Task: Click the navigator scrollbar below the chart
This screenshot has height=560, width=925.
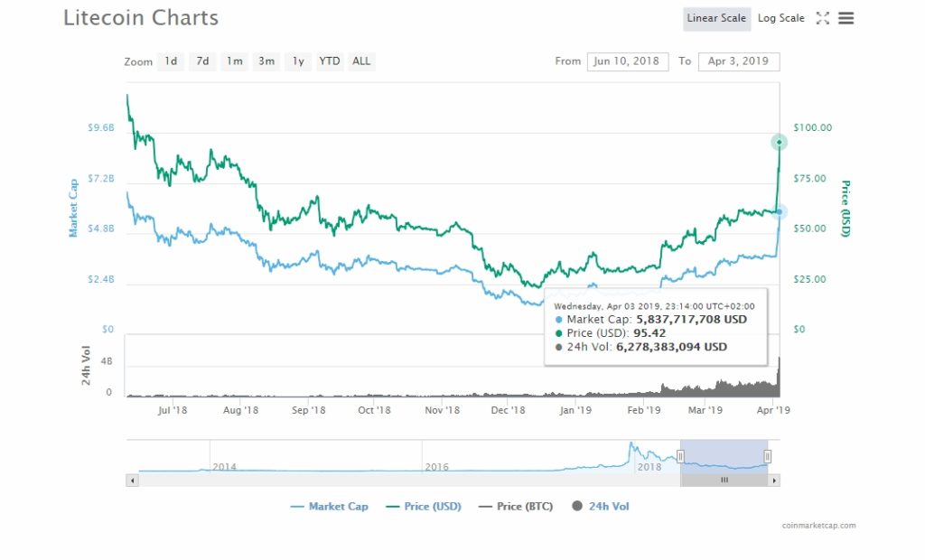Action: [723, 480]
